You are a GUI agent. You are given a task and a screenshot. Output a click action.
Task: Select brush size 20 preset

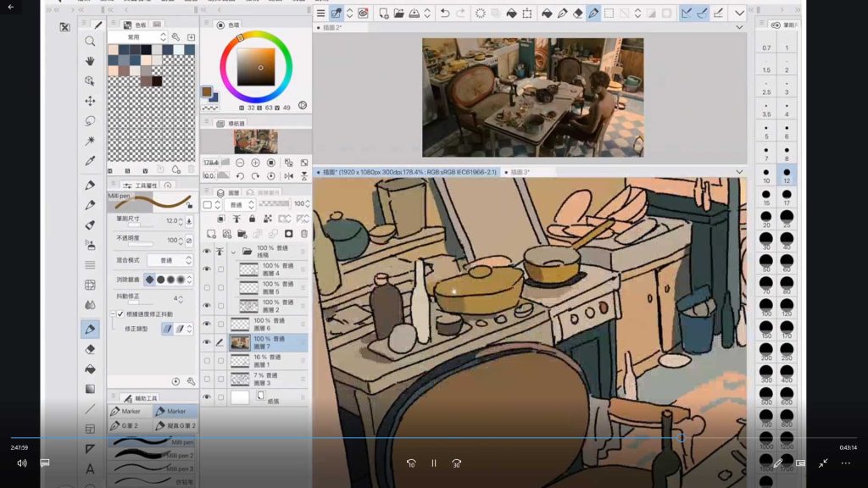tap(766, 218)
